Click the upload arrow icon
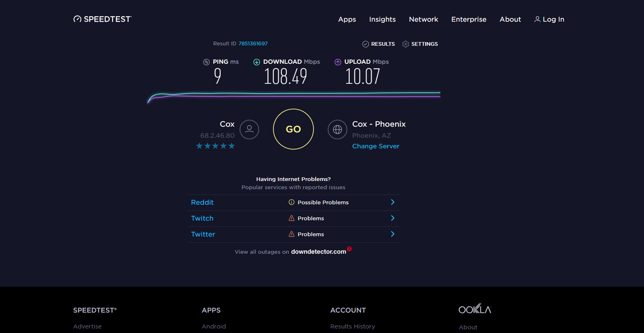This screenshot has height=333, width=644. pyautogui.click(x=338, y=62)
